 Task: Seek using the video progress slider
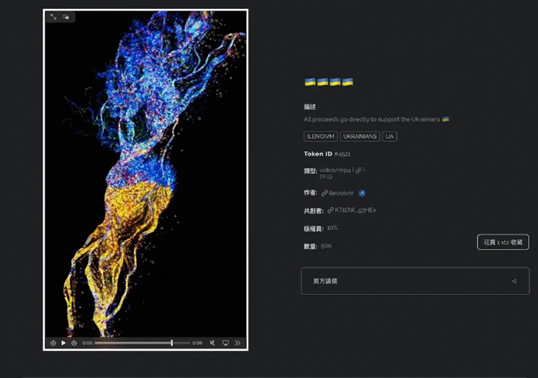(142, 343)
